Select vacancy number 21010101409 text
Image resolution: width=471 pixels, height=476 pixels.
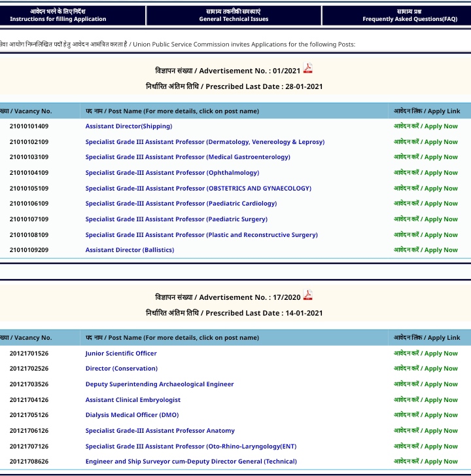tap(29, 126)
